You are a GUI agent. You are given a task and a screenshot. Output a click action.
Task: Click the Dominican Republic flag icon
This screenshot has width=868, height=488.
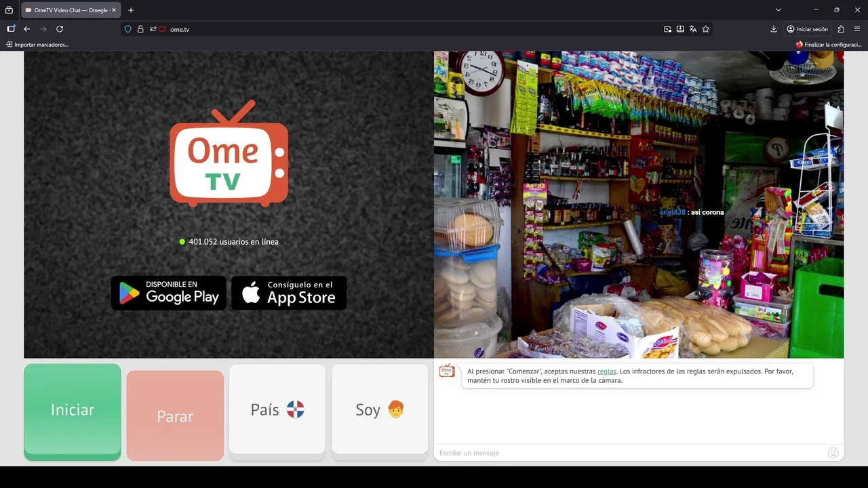[295, 409]
